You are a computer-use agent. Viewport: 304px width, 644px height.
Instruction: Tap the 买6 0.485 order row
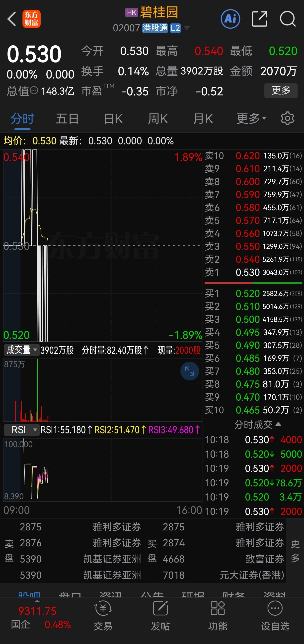[253, 358]
